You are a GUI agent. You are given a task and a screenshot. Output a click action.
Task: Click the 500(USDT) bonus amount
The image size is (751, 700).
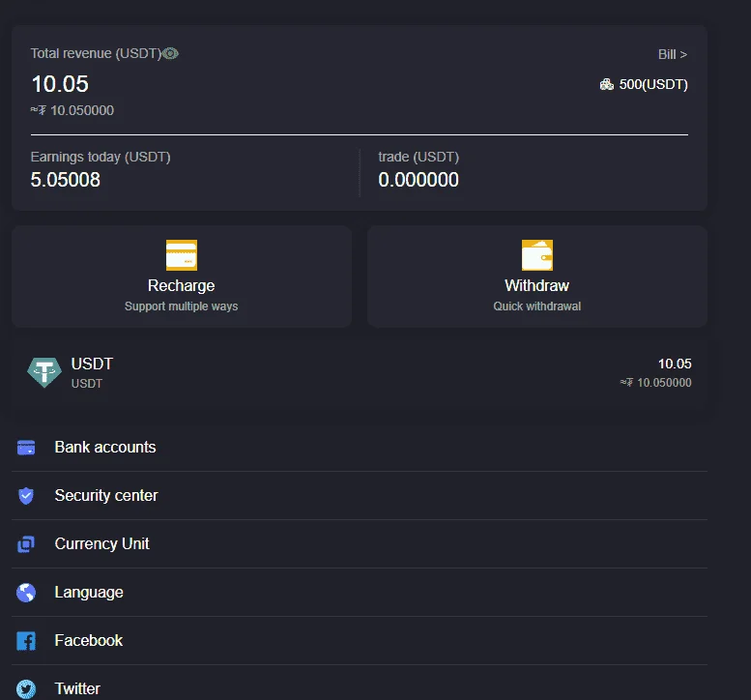653,85
